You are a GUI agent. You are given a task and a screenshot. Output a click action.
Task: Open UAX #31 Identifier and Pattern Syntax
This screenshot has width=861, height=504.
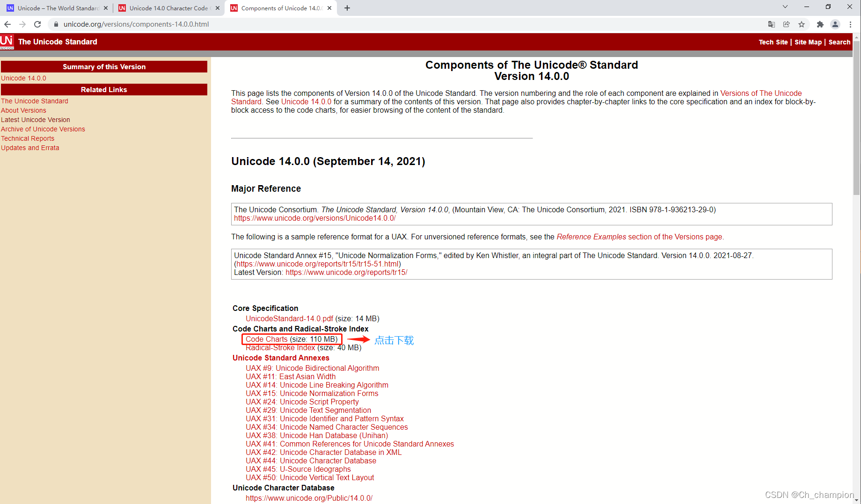click(x=325, y=418)
